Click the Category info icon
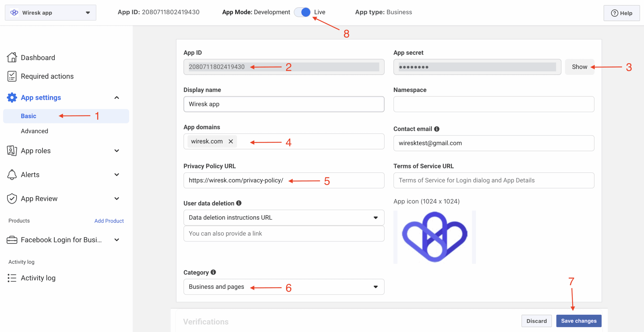The image size is (644, 332). pyautogui.click(x=213, y=272)
